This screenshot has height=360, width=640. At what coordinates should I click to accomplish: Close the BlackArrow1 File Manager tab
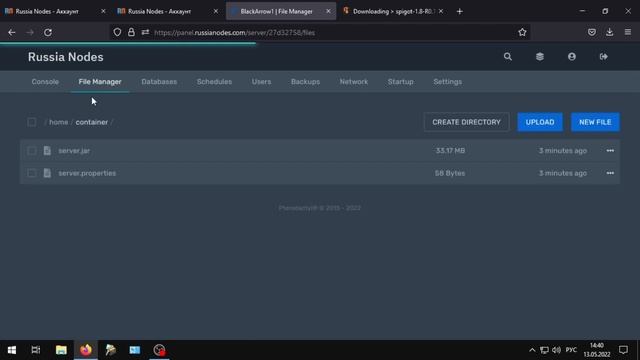tap(328, 11)
